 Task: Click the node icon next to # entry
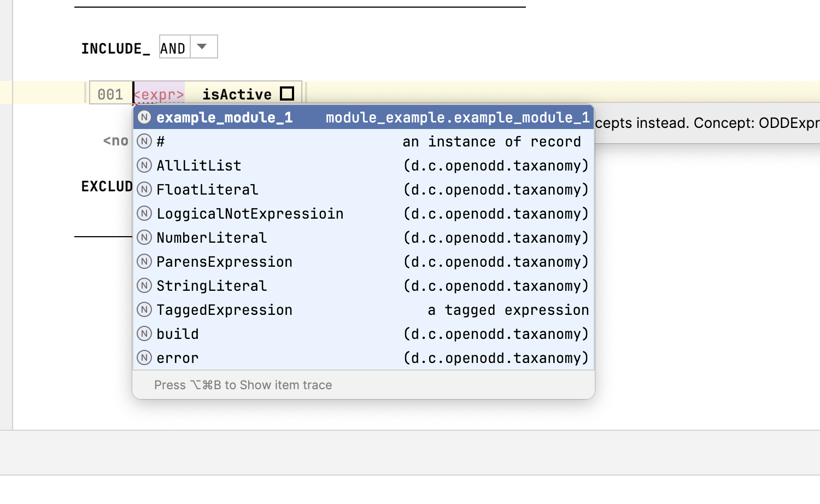144,142
